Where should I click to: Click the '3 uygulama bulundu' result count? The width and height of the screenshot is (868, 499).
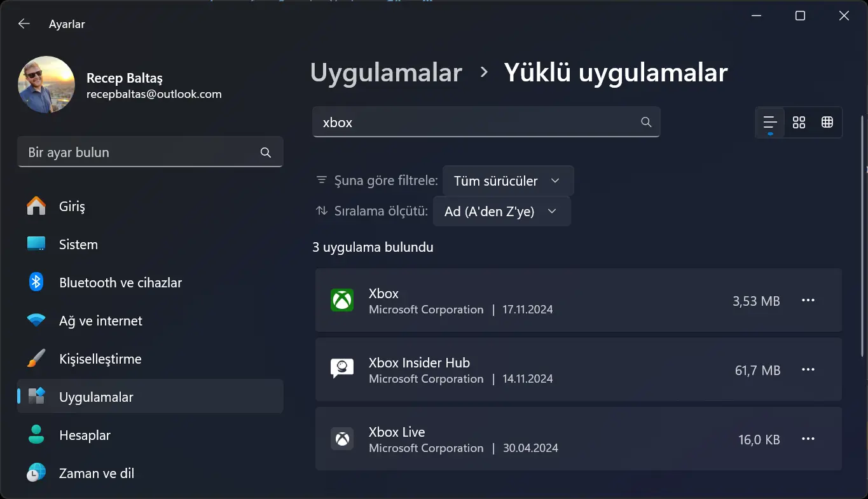[373, 247]
